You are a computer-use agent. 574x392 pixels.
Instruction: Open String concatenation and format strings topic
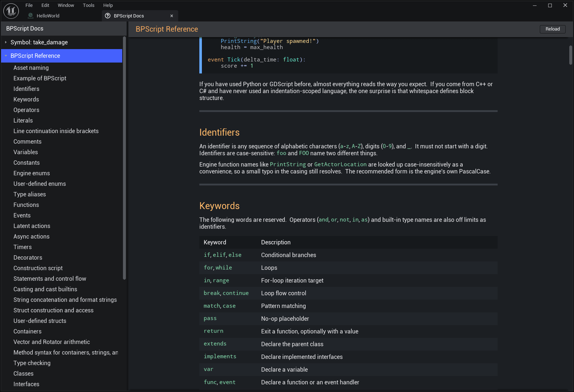coord(65,300)
